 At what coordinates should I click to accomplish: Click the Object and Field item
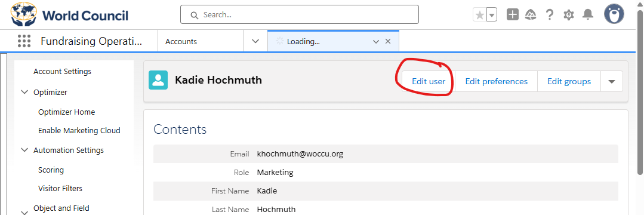click(61, 208)
